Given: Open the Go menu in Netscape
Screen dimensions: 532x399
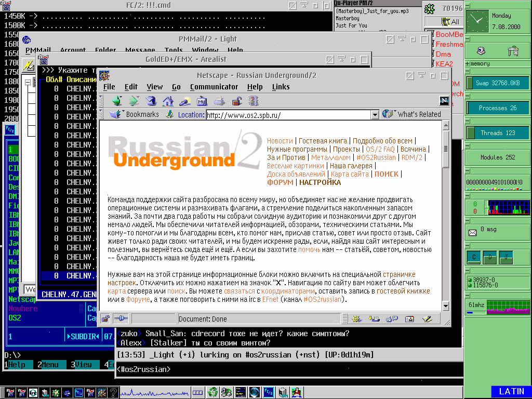Looking at the screenshot, I should click(x=176, y=87).
